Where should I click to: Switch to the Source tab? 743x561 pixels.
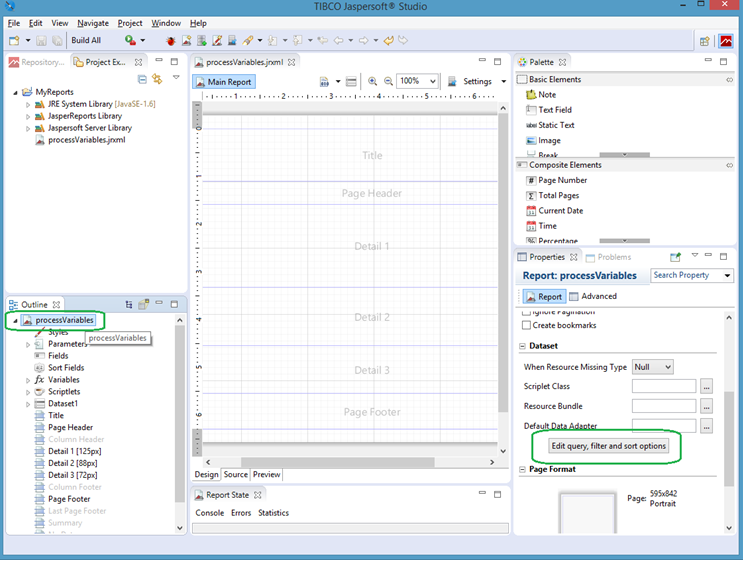point(235,475)
